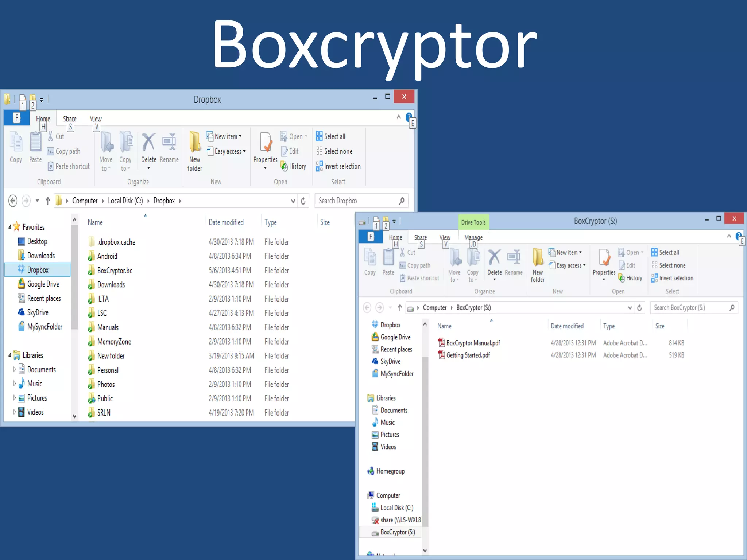The image size is (747, 560).
Task: Click Invert selection in Dropbox window
Action: tap(338, 166)
